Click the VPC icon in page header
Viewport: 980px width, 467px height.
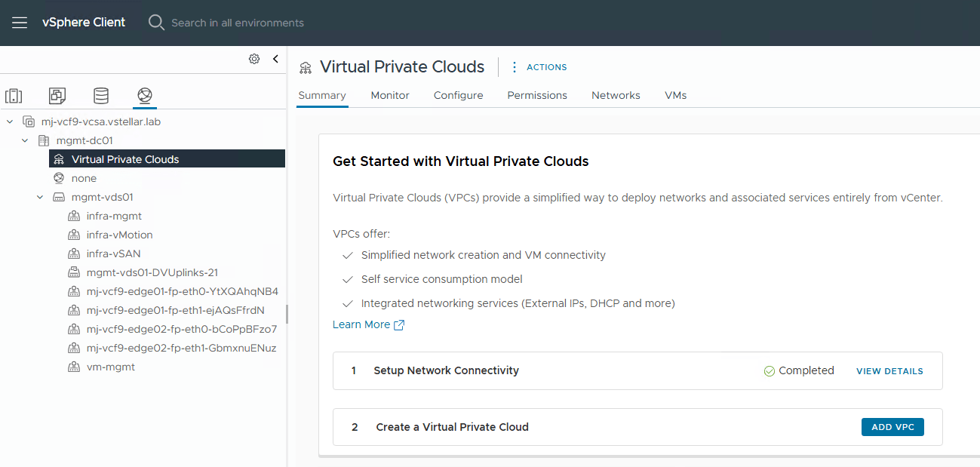click(x=306, y=67)
